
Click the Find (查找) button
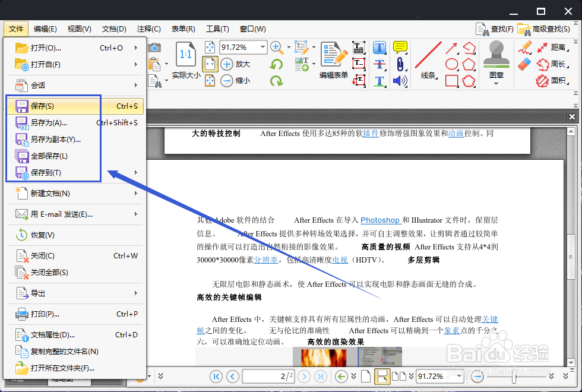click(x=495, y=29)
